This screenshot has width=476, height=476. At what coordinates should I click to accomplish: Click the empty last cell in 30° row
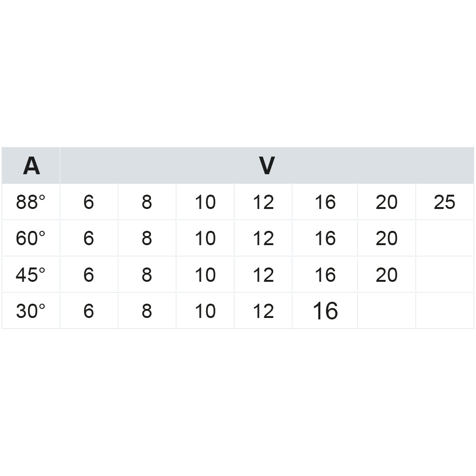445,311
